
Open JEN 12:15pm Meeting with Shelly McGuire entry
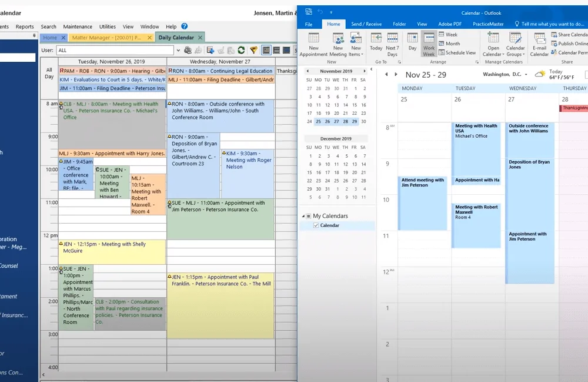point(112,252)
